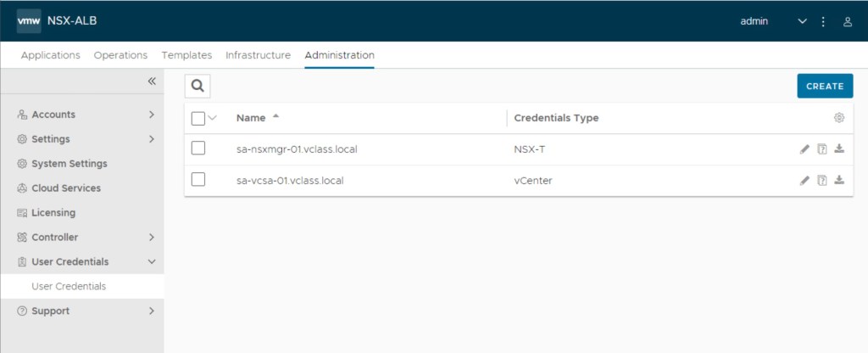Sort by the Name column header
Screen dimensions: 868x353
point(251,118)
